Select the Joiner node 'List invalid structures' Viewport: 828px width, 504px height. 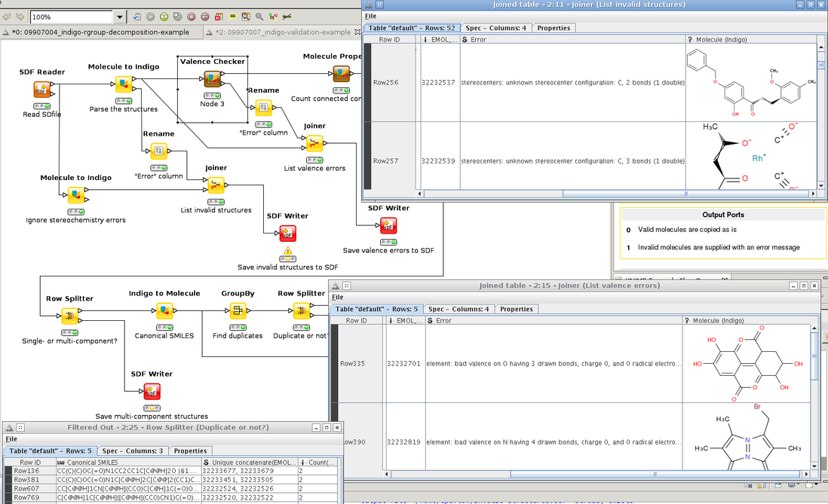pyautogui.click(x=216, y=185)
